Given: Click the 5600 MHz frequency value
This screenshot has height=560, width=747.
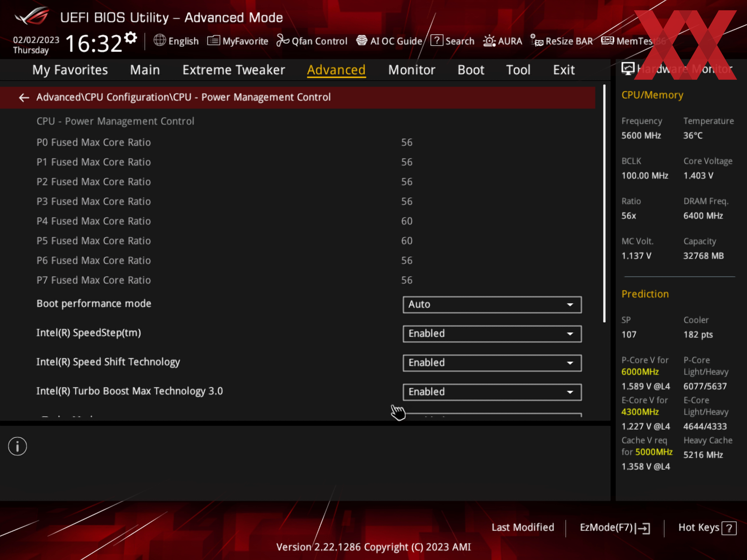Looking at the screenshot, I should [641, 136].
